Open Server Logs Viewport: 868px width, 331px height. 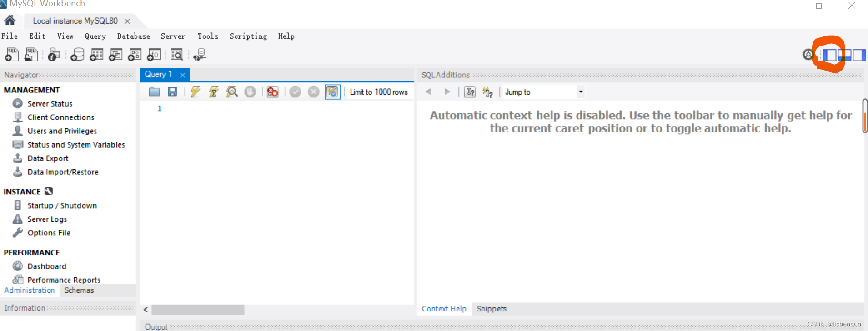coord(47,219)
